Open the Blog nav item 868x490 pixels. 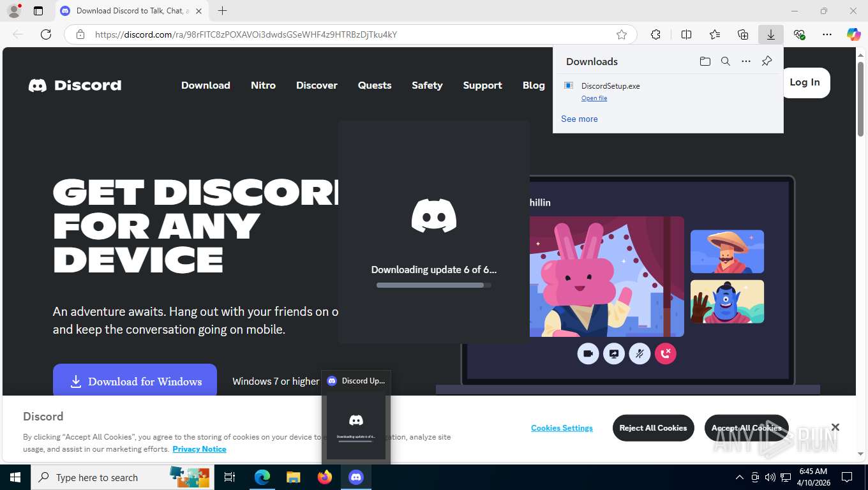(x=534, y=85)
